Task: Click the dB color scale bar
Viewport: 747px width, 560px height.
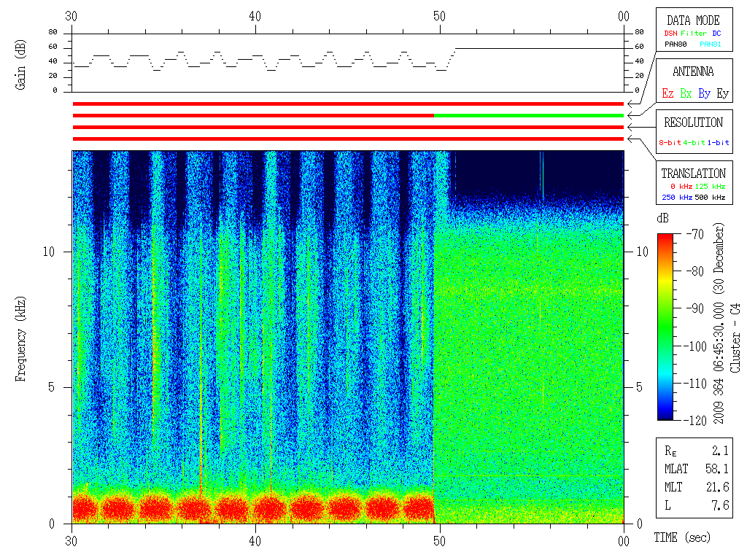Action: point(665,327)
